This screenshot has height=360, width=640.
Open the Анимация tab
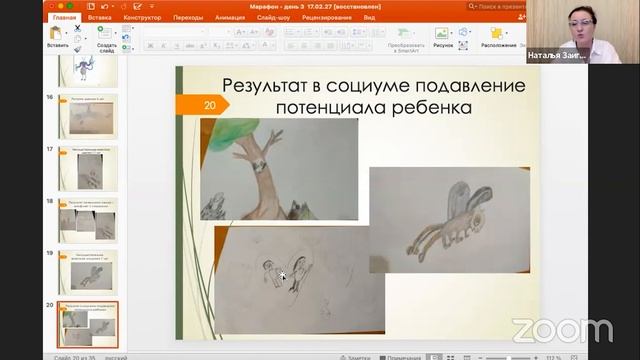(230, 18)
